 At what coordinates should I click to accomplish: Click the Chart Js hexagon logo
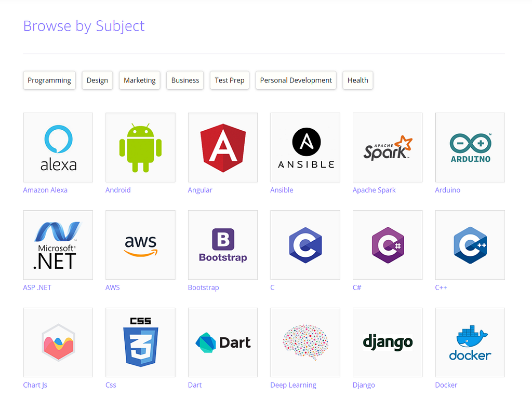pyautogui.click(x=58, y=342)
